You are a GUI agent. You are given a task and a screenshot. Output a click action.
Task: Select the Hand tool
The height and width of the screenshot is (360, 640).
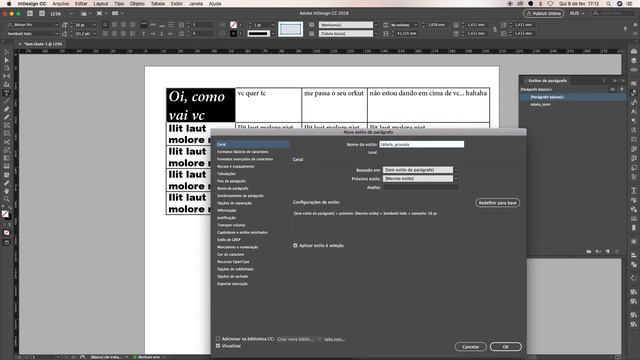click(x=6, y=191)
